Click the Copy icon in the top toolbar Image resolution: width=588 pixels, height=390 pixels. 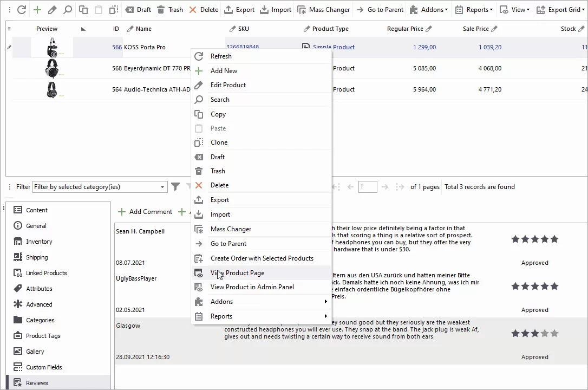(83, 10)
